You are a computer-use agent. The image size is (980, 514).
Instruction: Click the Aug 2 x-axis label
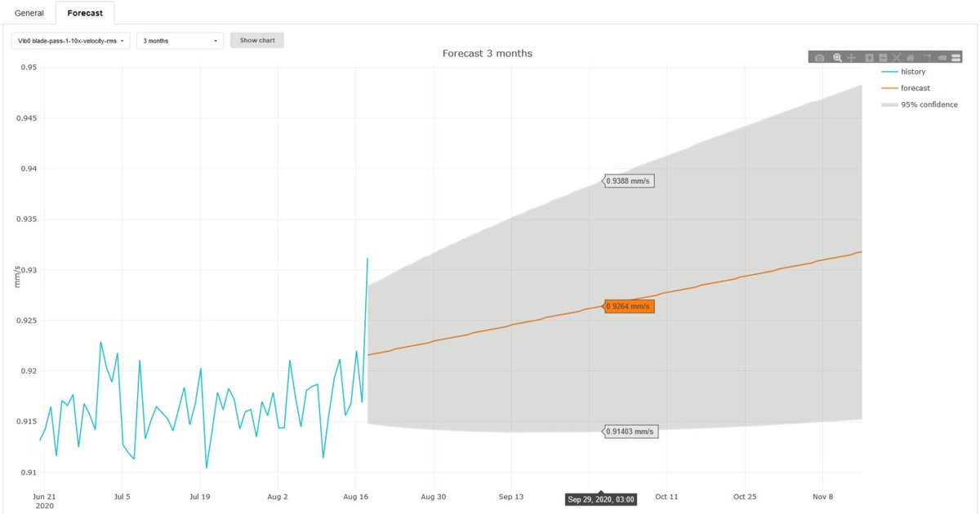click(278, 496)
